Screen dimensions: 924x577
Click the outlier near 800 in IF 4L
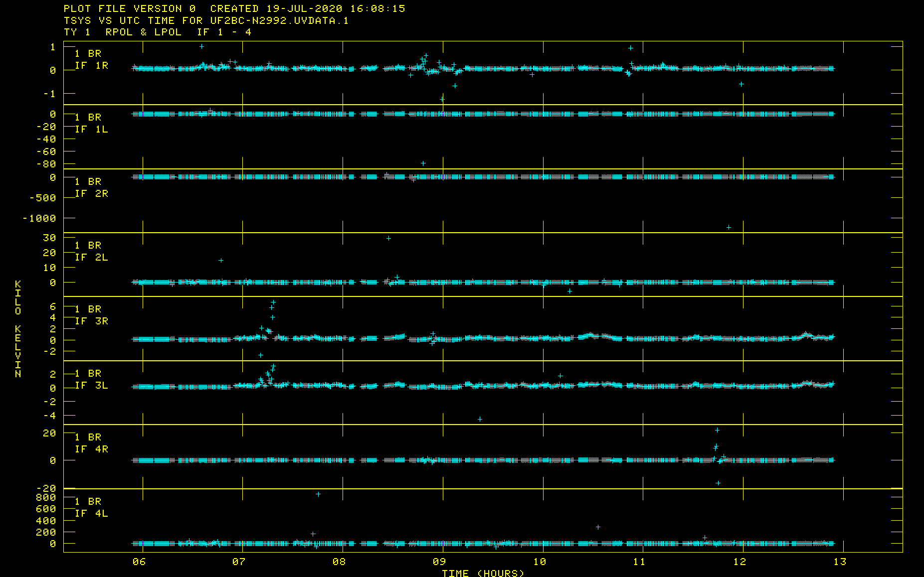point(318,494)
